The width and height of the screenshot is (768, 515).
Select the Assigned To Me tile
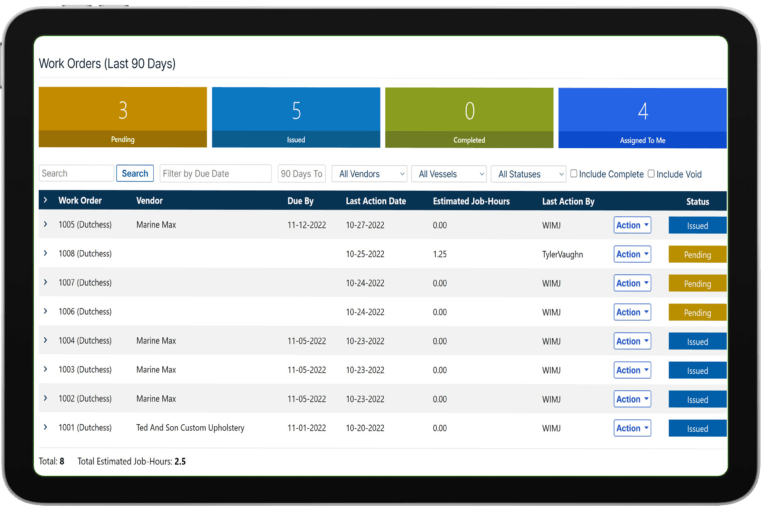(x=643, y=118)
